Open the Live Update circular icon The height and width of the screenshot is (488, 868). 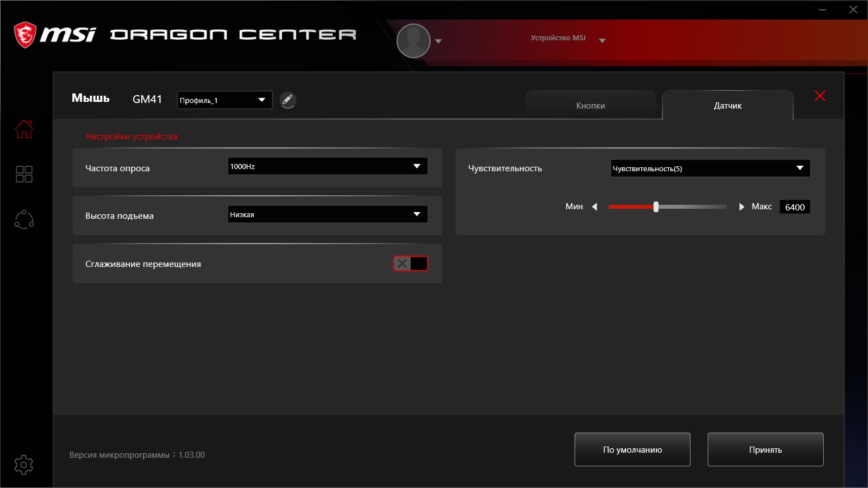tap(24, 219)
